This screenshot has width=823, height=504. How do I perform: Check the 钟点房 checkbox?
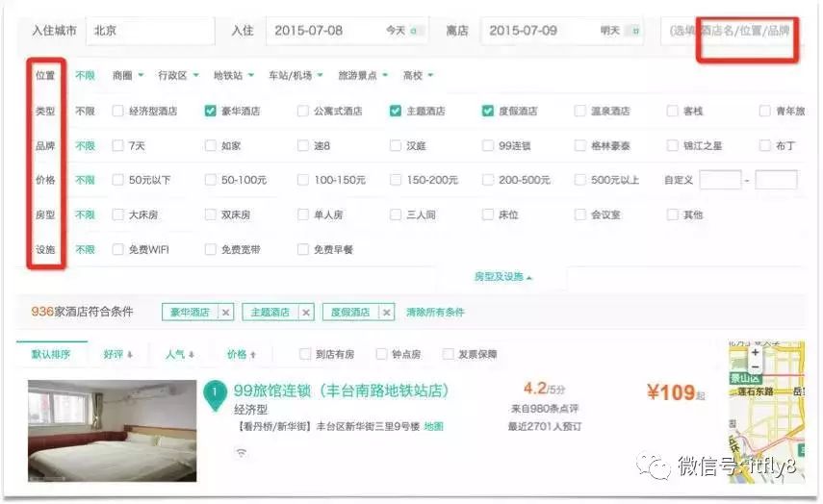381,354
